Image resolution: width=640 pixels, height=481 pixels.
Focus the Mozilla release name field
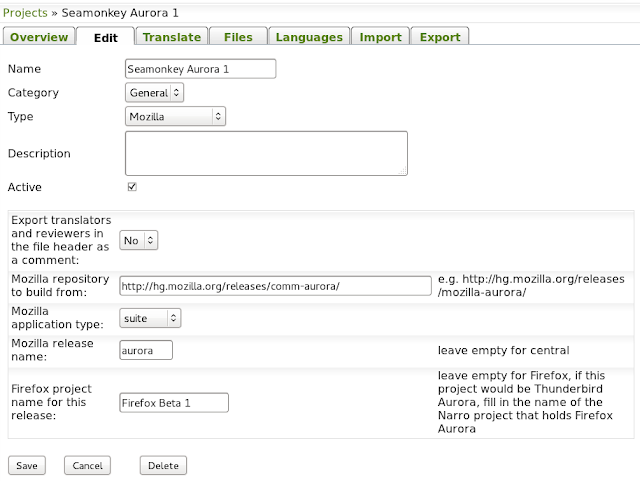146,350
